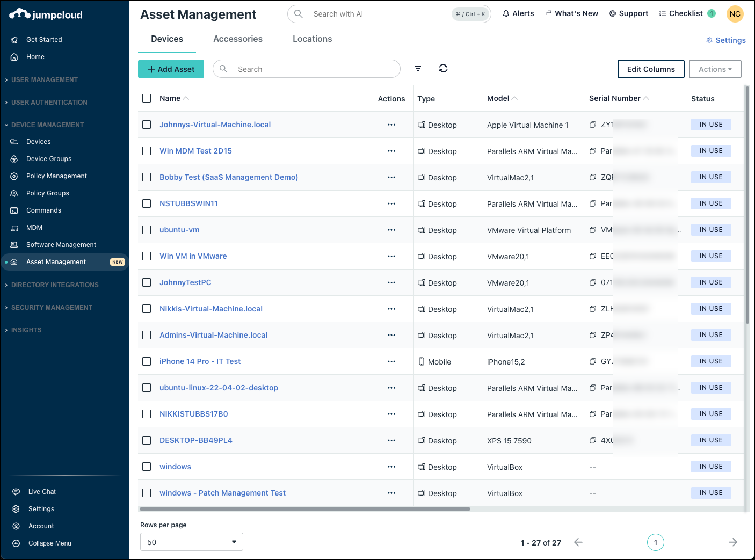Select the Devices tab

tap(167, 39)
